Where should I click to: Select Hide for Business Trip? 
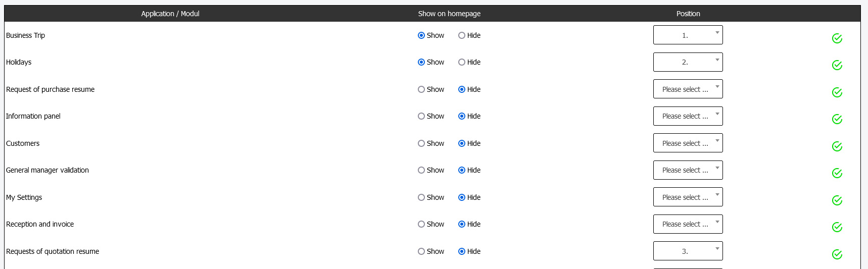[462, 35]
